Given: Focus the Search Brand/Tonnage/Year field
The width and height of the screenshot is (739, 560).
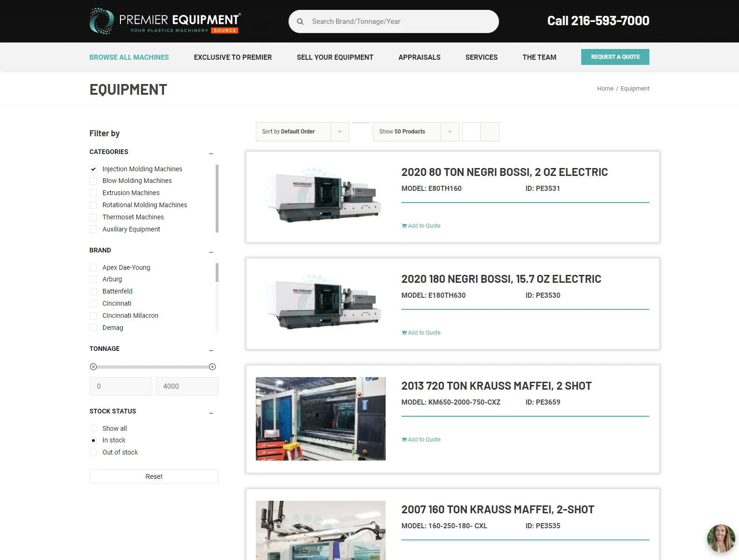Looking at the screenshot, I should tap(394, 21).
